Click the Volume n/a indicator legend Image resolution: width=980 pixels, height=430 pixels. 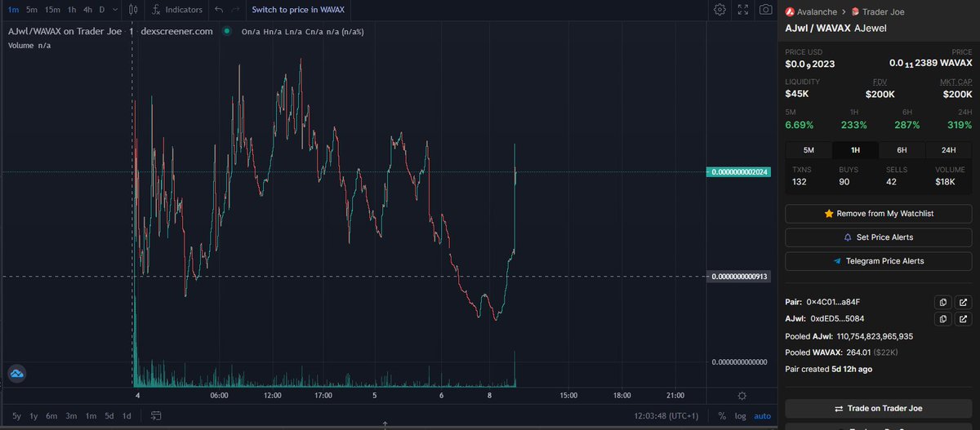31,45
